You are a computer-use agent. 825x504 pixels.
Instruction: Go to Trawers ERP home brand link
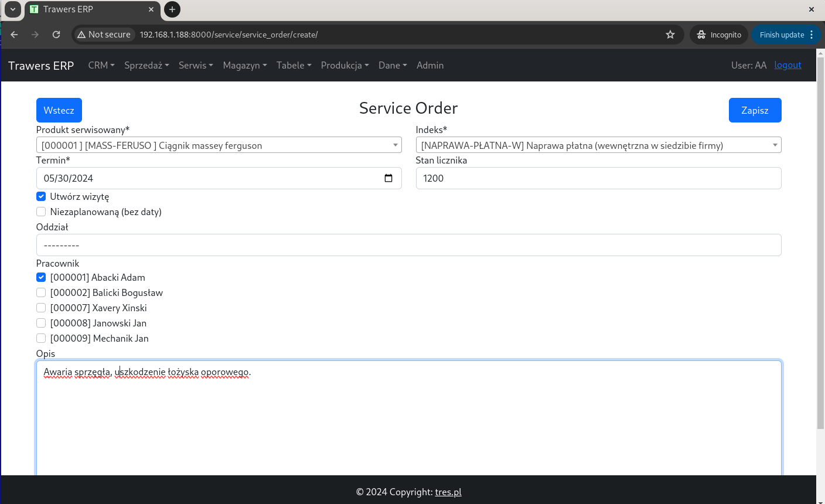[41, 66]
